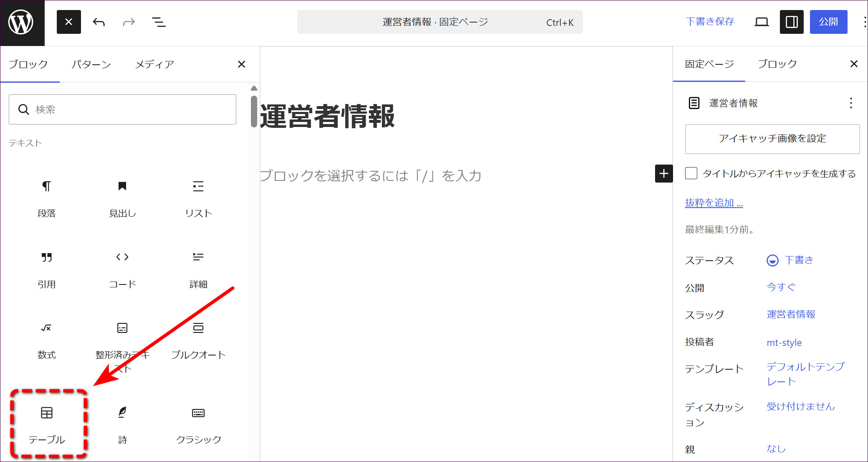
Task: Open the preview device icon
Action: [x=762, y=22]
